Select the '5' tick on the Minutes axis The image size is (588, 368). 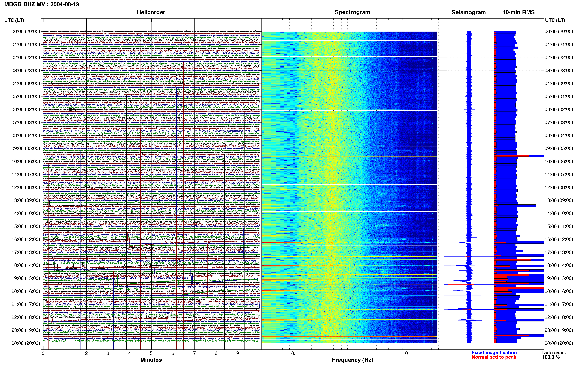coord(151,353)
